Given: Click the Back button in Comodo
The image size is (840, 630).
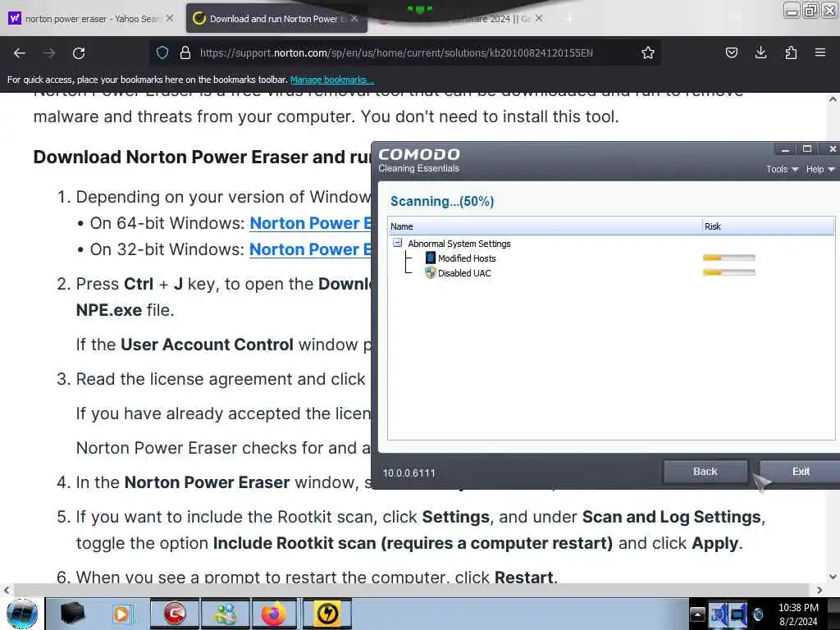Looking at the screenshot, I should (x=705, y=472).
